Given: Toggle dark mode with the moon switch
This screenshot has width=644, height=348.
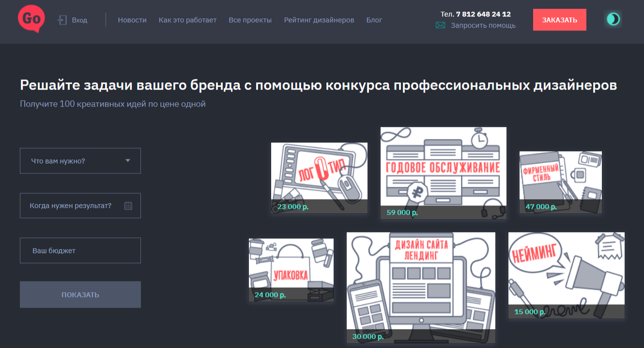Looking at the screenshot, I should coord(613,19).
